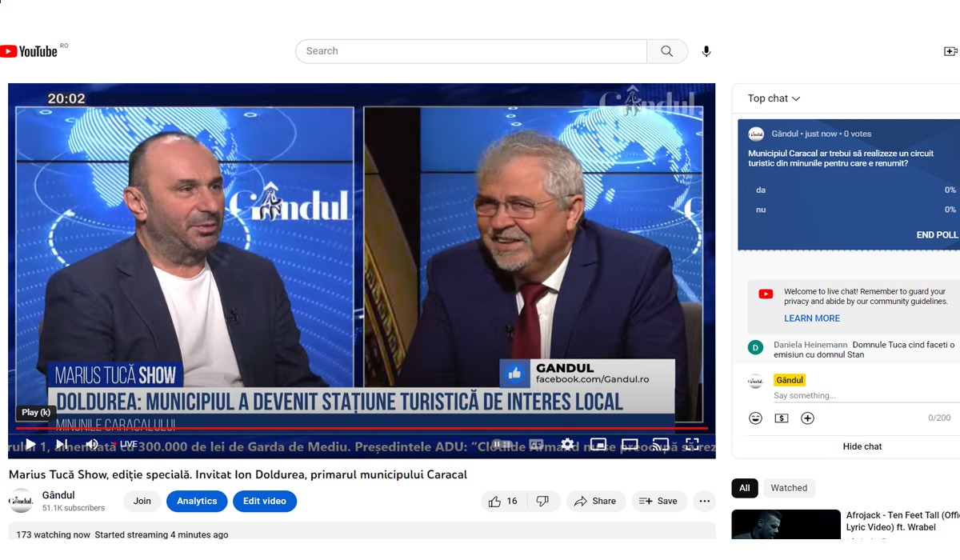
Task: Cast video to a TV
Action: (x=661, y=444)
